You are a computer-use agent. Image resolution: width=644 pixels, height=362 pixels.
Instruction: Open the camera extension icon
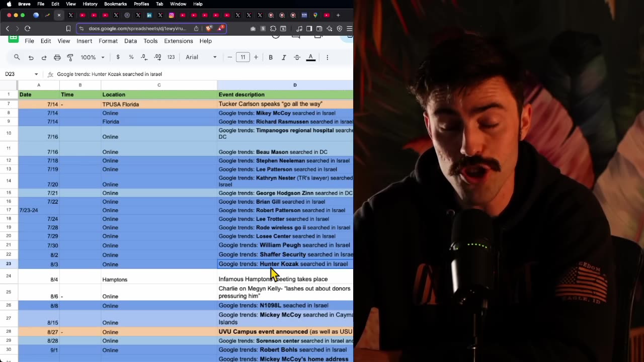click(253, 29)
